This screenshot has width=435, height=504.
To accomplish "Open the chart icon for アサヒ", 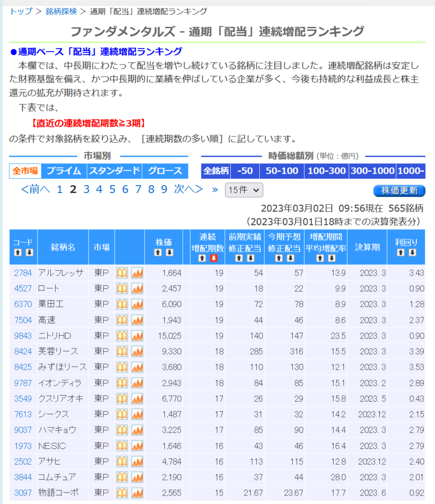I will [137, 462].
